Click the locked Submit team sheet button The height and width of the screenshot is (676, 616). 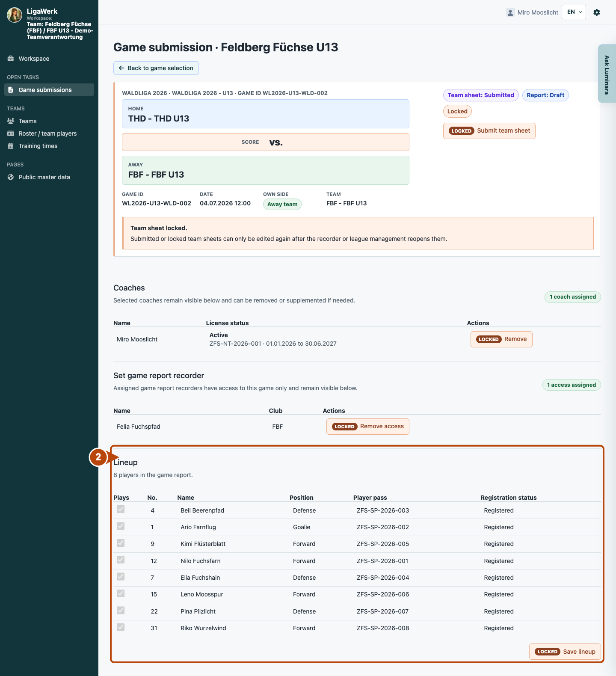pos(489,130)
